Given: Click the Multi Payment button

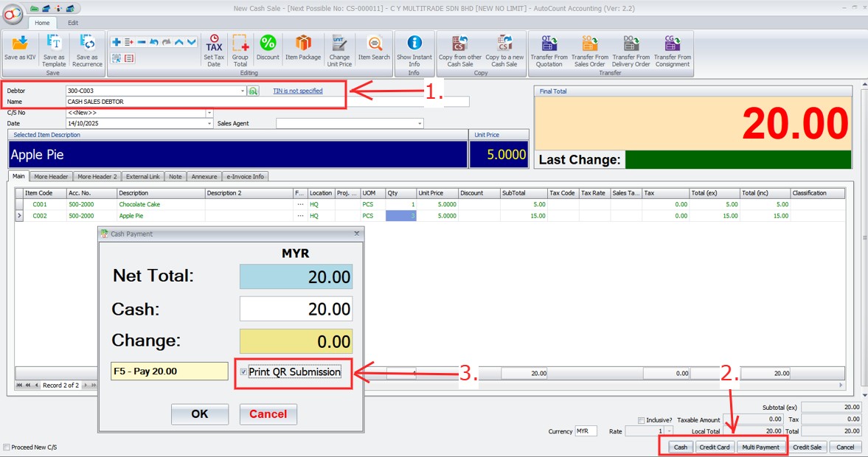Looking at the screenshot, I should click(x=760, y=447).
